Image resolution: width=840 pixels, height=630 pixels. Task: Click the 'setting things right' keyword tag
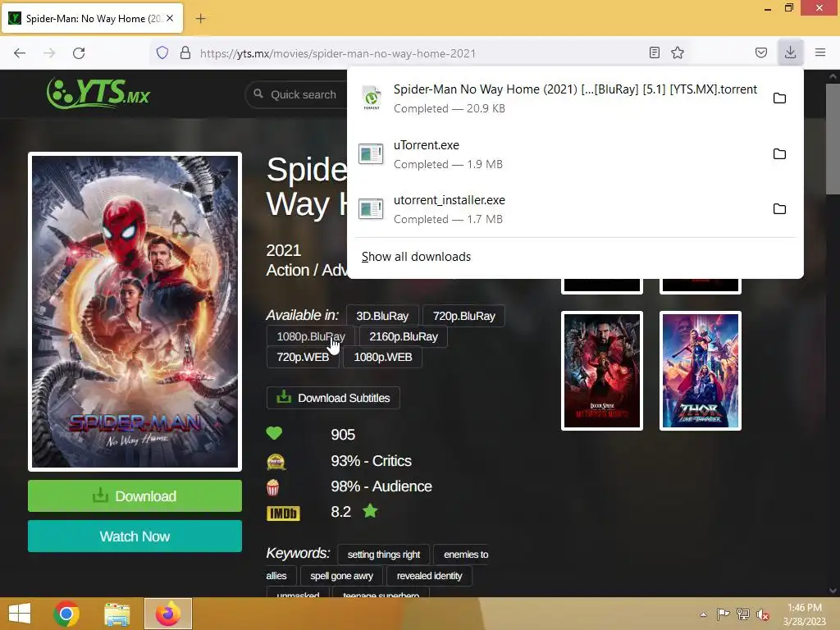coord(384,555)
